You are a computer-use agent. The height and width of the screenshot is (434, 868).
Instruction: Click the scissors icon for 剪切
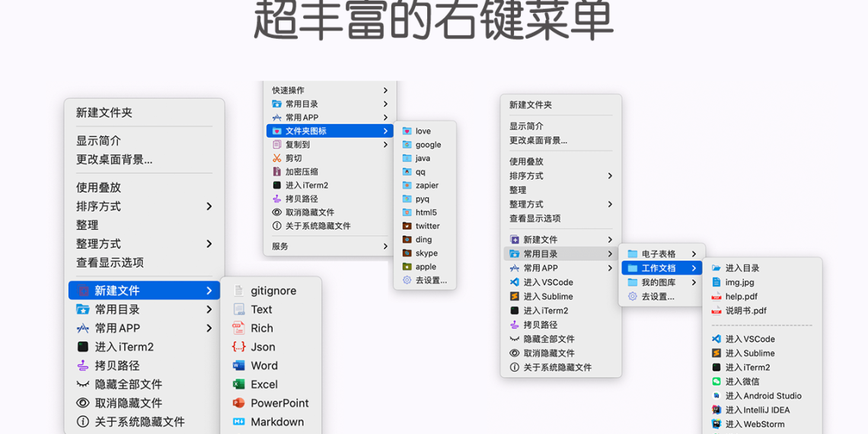point(277,158)
